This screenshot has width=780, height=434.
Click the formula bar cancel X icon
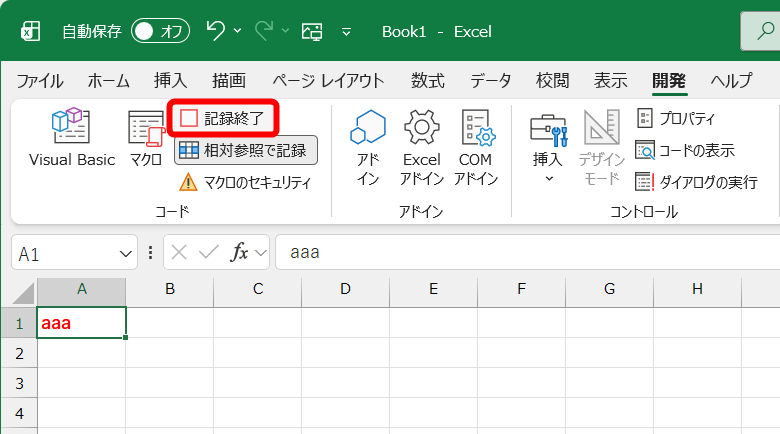179,252
